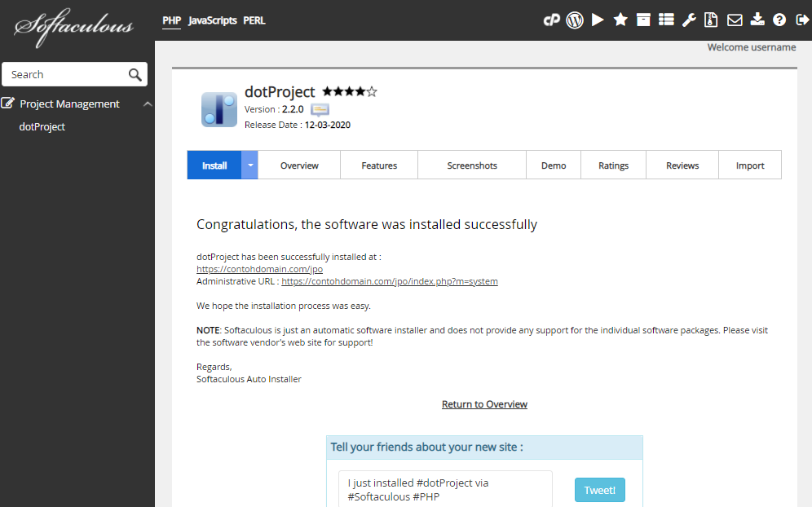Open the WordPress Manager icon
The width and height of the screenshot is (812, 507).
pos(575,20)
